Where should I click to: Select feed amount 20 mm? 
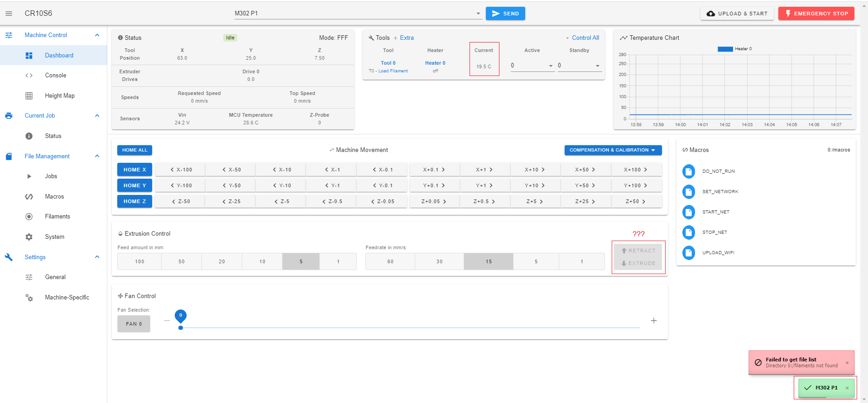coord(222,261)
